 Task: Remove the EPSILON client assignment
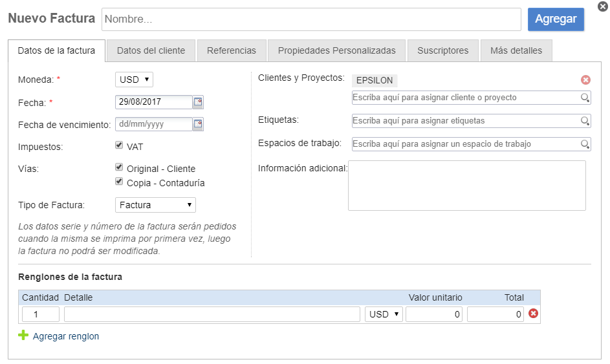[x=585, y=80]
